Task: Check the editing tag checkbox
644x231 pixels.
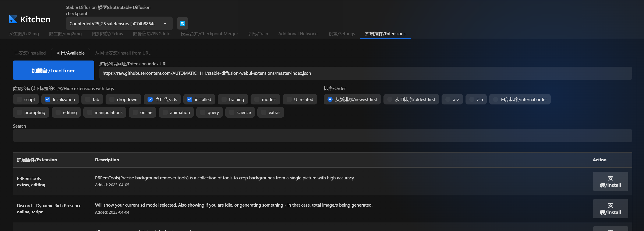Action: (58, 112)
